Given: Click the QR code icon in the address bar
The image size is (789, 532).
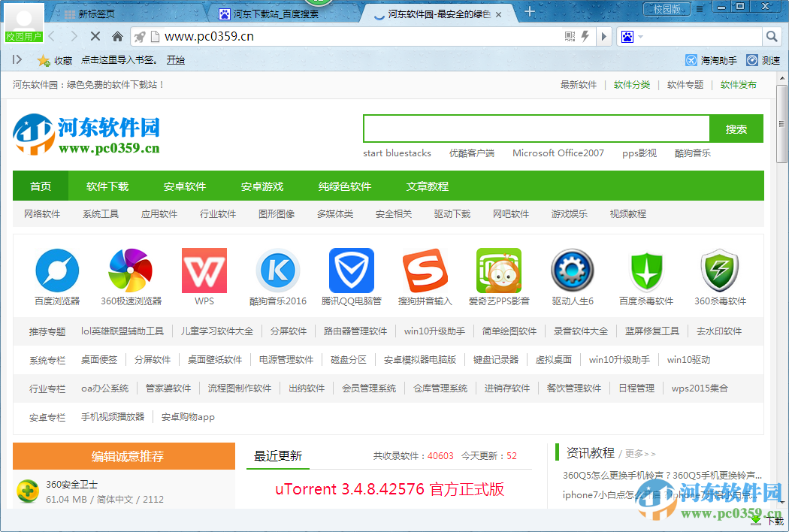Looking at the screenshot, I should 570,36.
